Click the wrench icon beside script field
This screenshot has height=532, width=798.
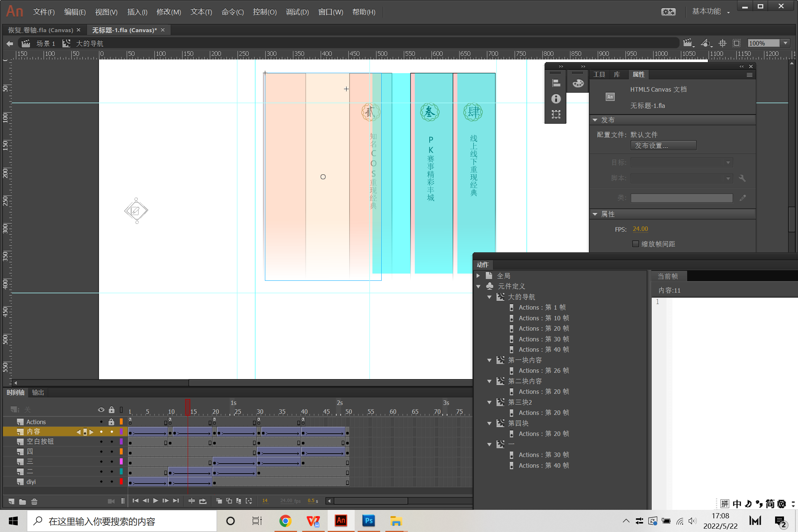[742, 178]
